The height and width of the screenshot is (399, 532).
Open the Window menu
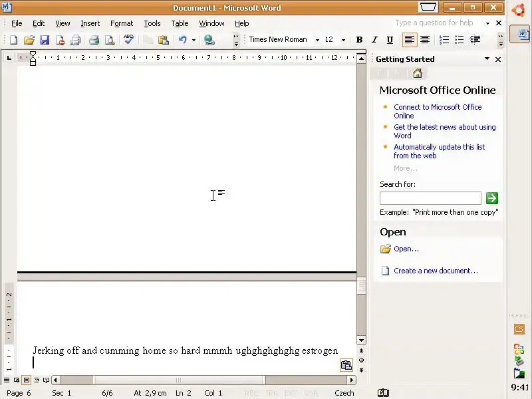211,23
